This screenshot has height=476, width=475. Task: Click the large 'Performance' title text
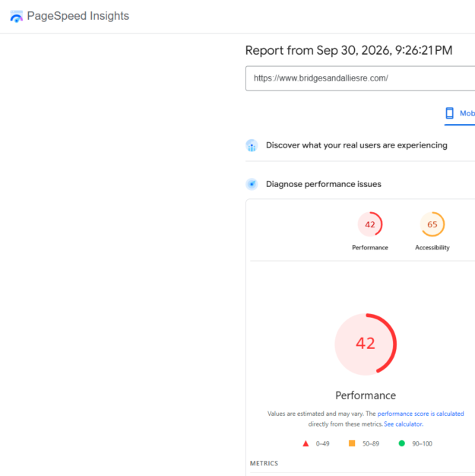pos(366,395)
